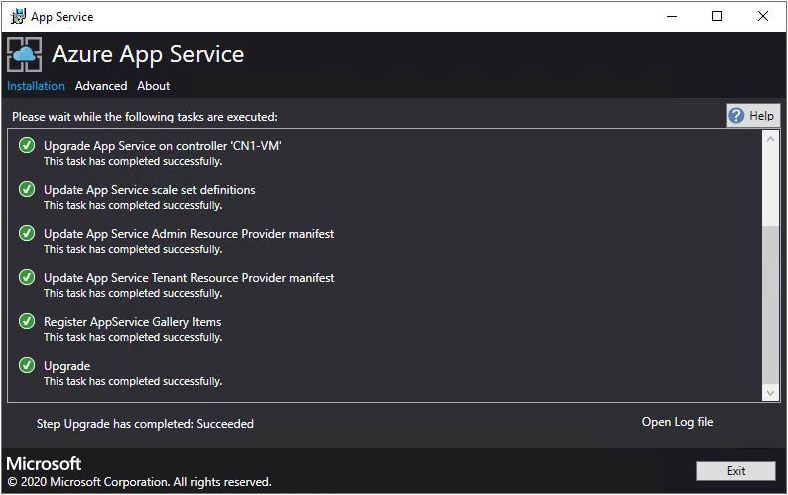Click the App Service title bar icon

click(x=17, y=16)
